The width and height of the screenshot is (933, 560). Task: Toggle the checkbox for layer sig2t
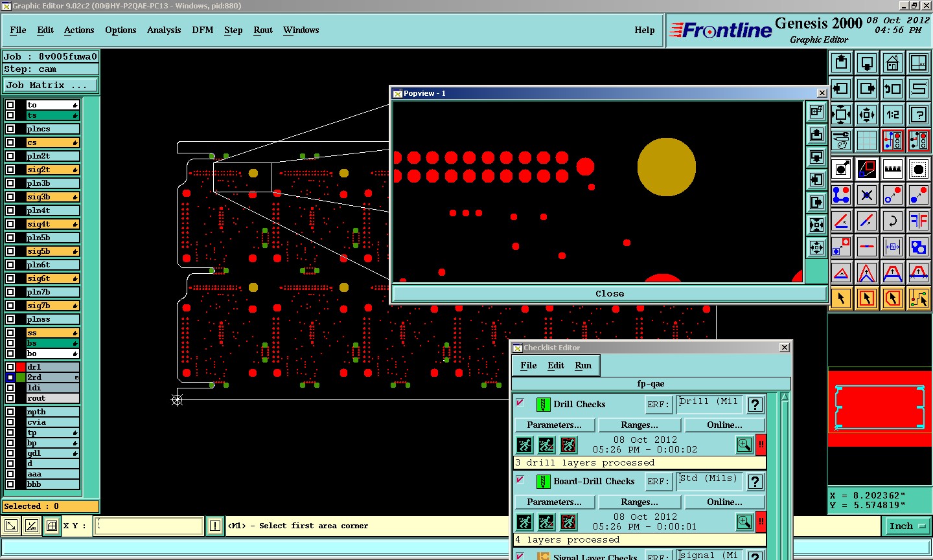(10, 170)
